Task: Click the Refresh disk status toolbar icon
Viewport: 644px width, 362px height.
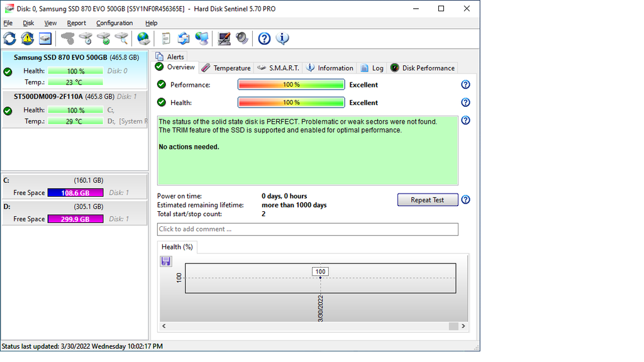Action: [x=9, y=38]
